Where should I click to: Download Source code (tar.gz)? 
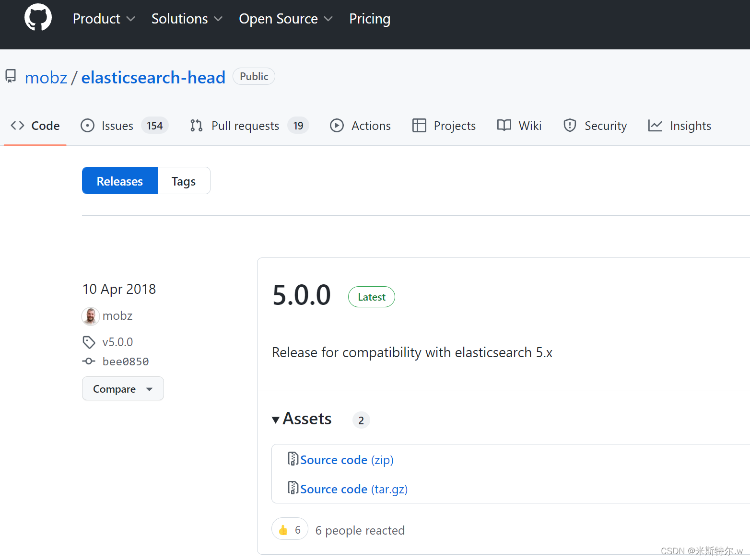coord(354,489)
